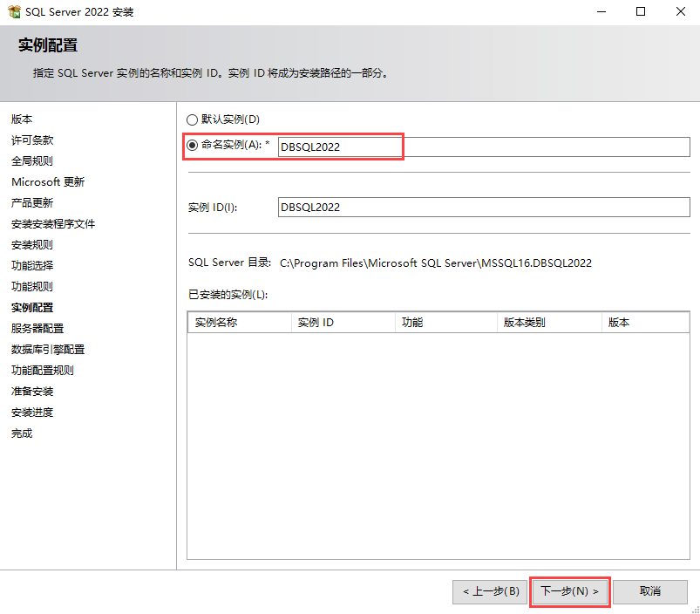Click the 产品更新 step in sidebar
700x614 pixels.
pos(32,203)
